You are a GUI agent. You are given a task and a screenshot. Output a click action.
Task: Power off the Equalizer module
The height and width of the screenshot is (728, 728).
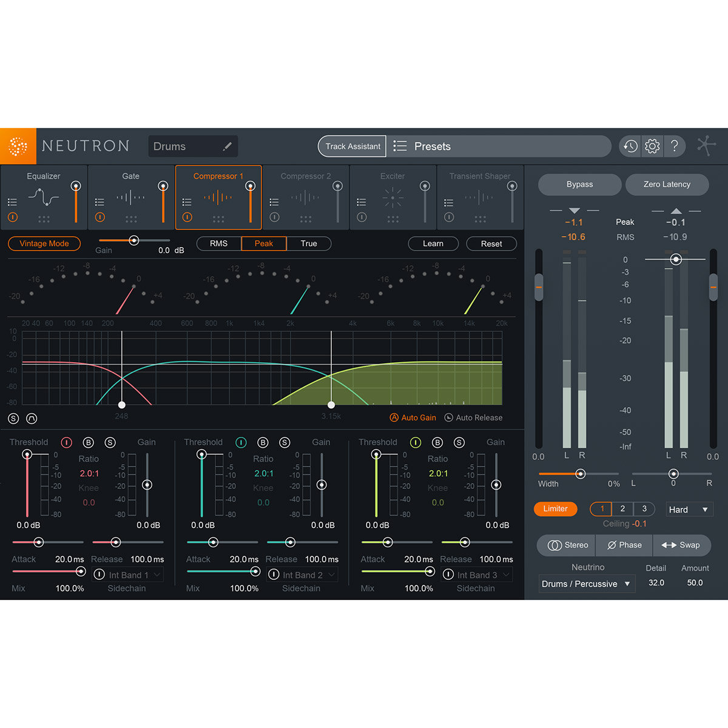[x=12, y=217]
